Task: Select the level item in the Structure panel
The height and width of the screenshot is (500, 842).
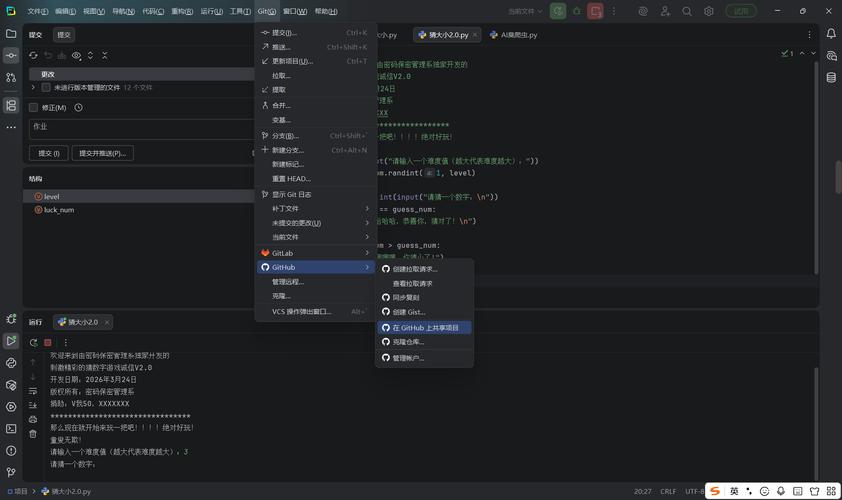Action: pyautogui.click(x=139, y=197)
